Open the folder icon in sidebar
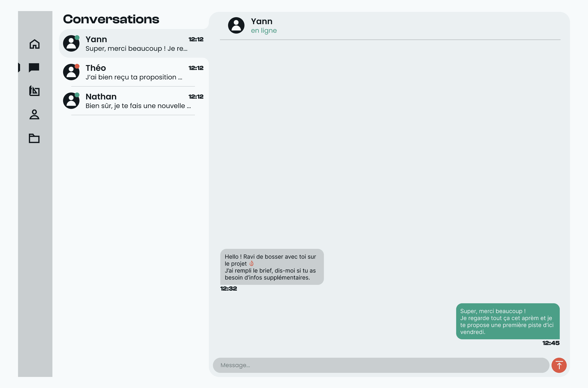This screenshot has height=388, width=588. pyautogui.click(x=34, y=138)
